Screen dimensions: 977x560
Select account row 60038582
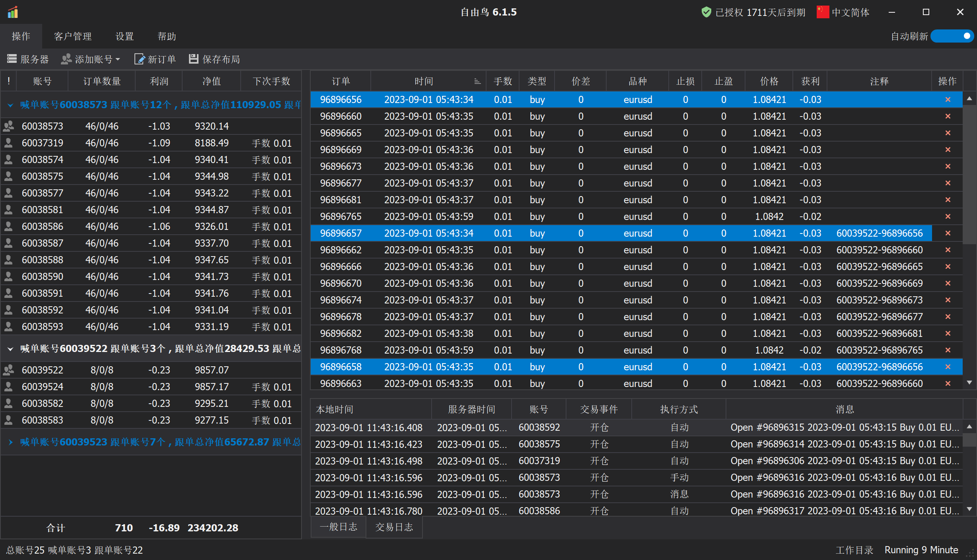(x=151, y=403)
